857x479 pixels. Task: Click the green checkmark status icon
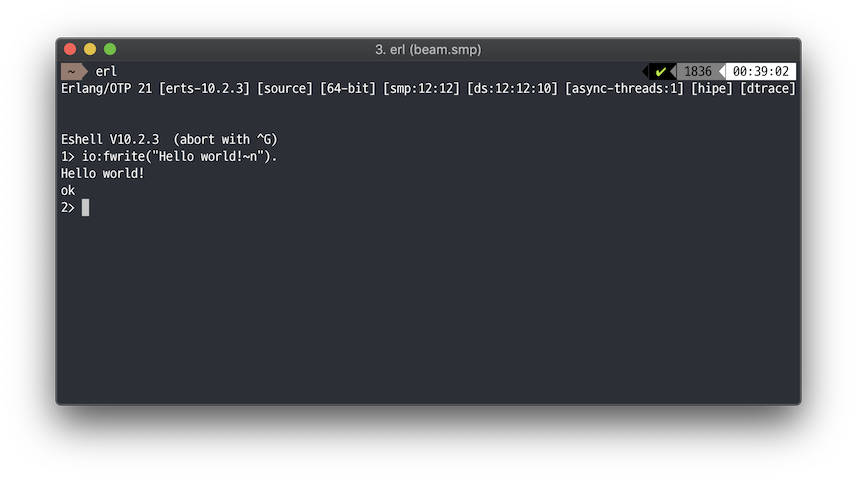[x=661, y=72]
